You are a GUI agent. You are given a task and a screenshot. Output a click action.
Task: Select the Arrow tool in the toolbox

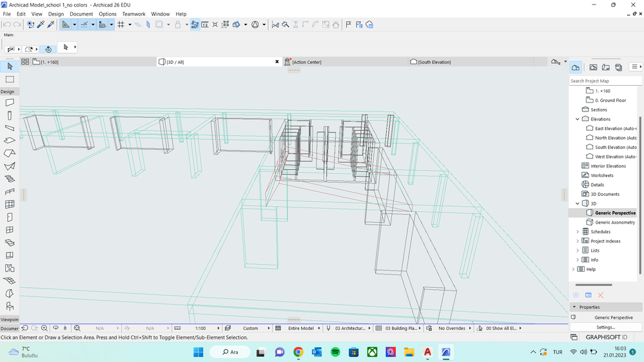(10, 66)
